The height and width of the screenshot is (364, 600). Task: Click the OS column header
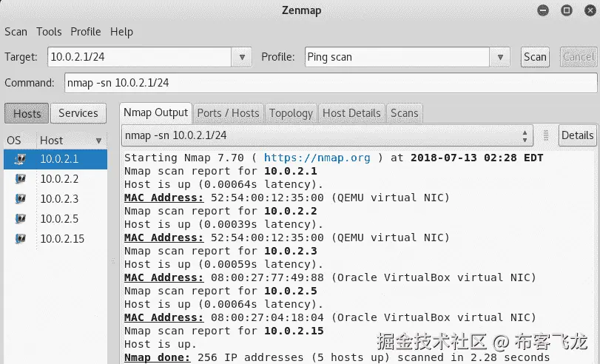coord(20,141)
